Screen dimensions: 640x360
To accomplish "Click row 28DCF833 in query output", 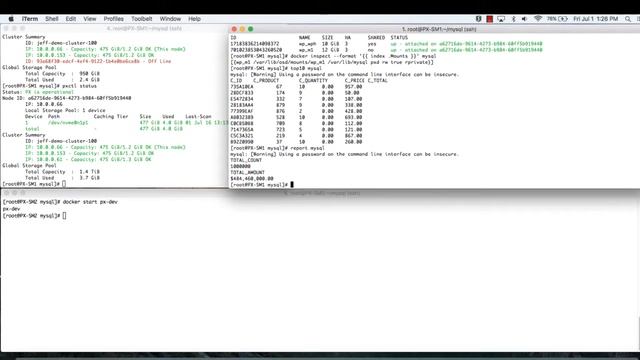I will coord(296,93).
